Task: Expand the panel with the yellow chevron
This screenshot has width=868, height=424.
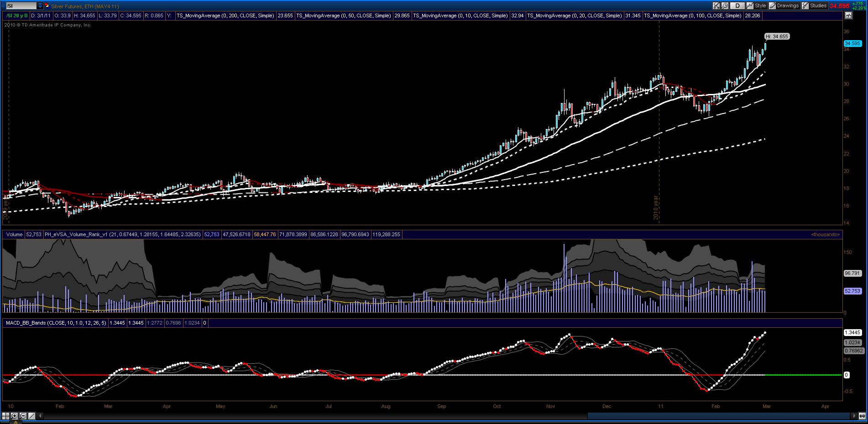Action: [16, 422]
